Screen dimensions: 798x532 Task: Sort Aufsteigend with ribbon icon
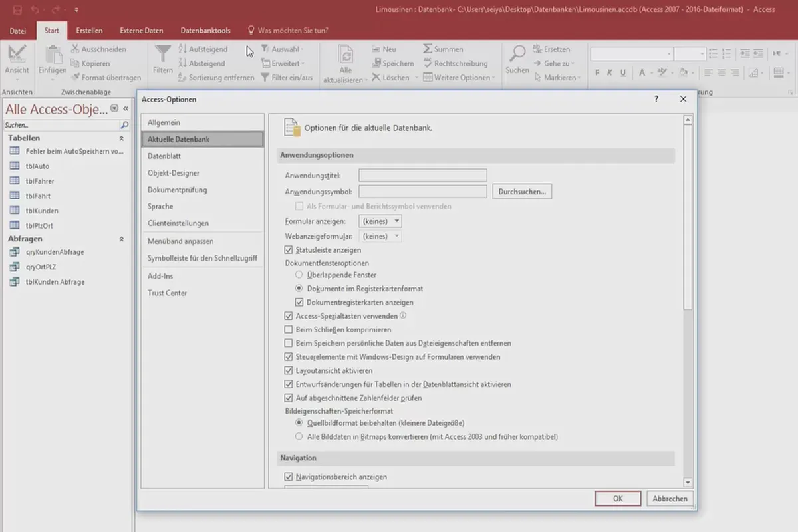tap(183, 49)
